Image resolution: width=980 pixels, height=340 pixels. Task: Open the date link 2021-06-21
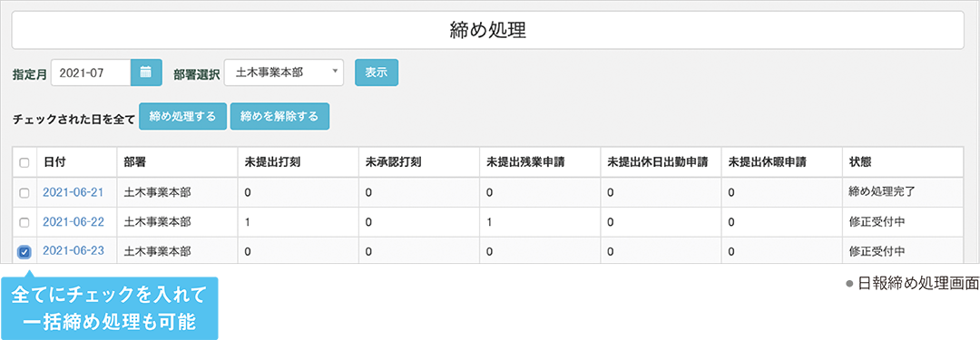click(x=73, y=192)
